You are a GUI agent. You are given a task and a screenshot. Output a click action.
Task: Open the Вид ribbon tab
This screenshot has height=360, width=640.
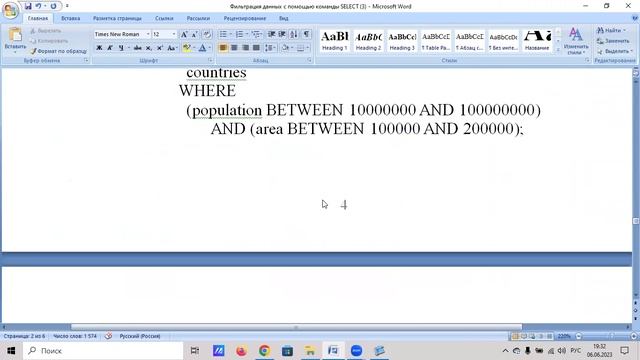point(284,18)
